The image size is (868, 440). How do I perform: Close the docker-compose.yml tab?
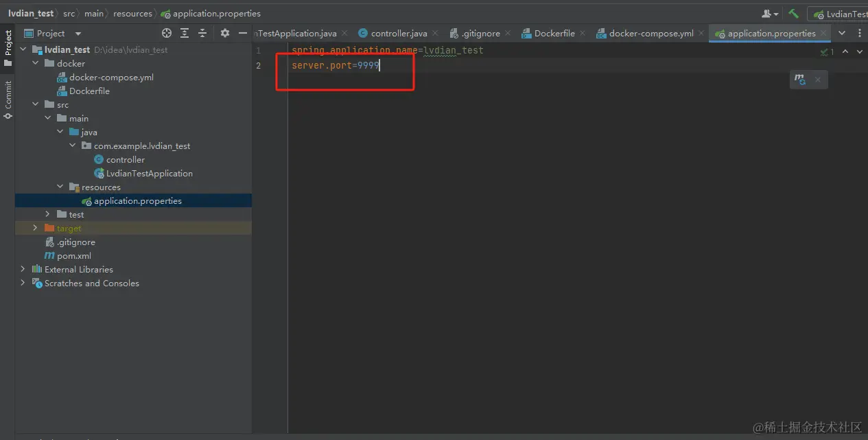tap(701, 33)
